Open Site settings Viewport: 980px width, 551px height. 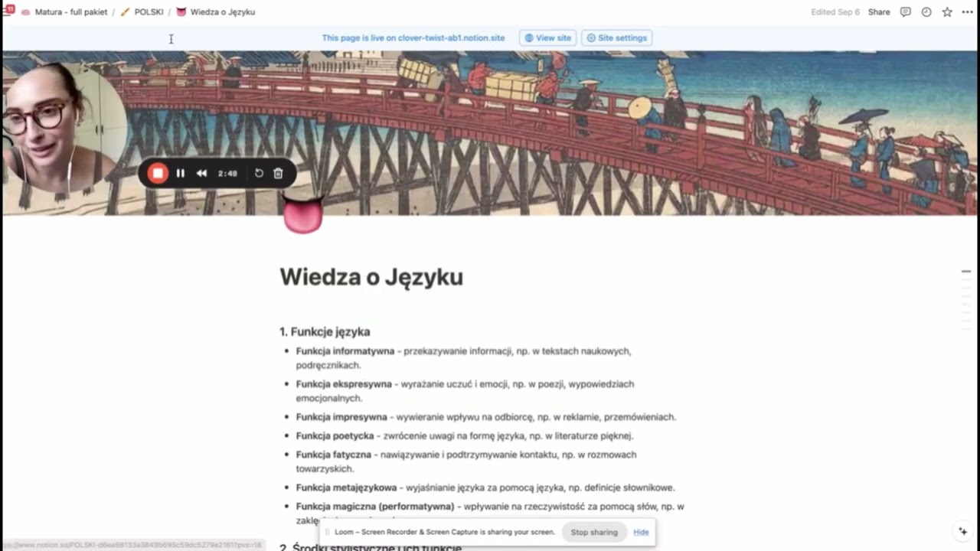pyautogui.click(x=616, y=37)
